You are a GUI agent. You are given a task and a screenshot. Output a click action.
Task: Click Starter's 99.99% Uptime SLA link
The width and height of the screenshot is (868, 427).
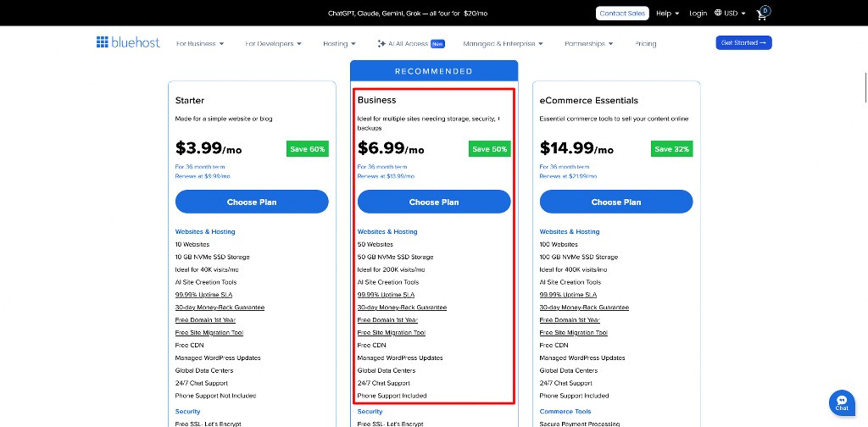(203, 295)
